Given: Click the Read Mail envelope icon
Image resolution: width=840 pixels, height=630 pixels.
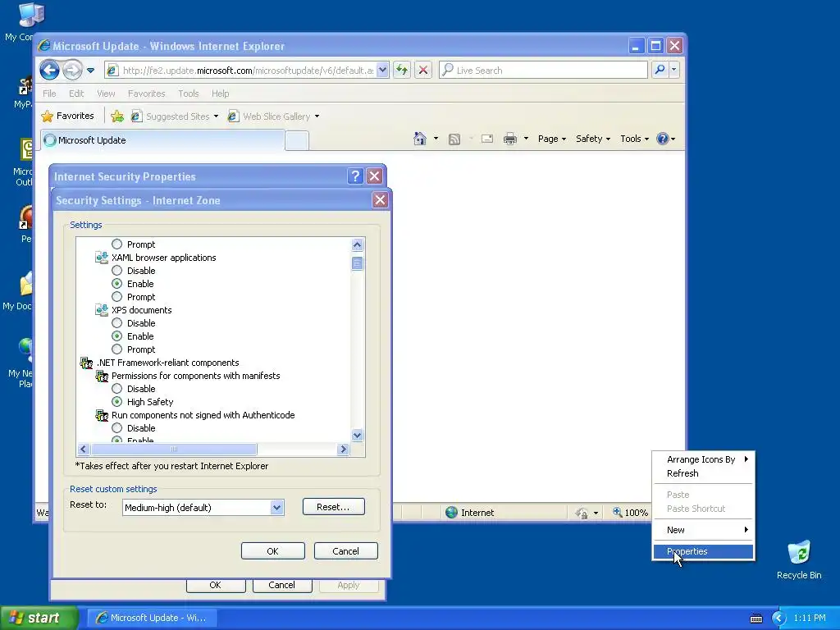Looking at the screenshot, I should pos(487,139).
